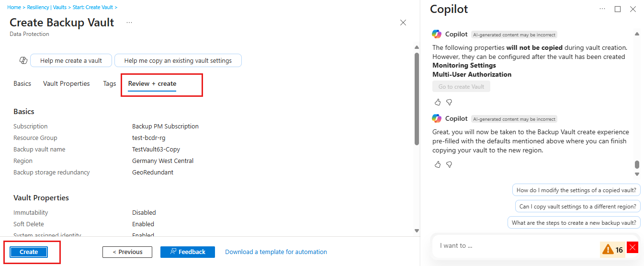The image size is (644, 266).
Task: Click the scroll down arrow in Copilot chat scrollbar
Action: coord(637,174)
